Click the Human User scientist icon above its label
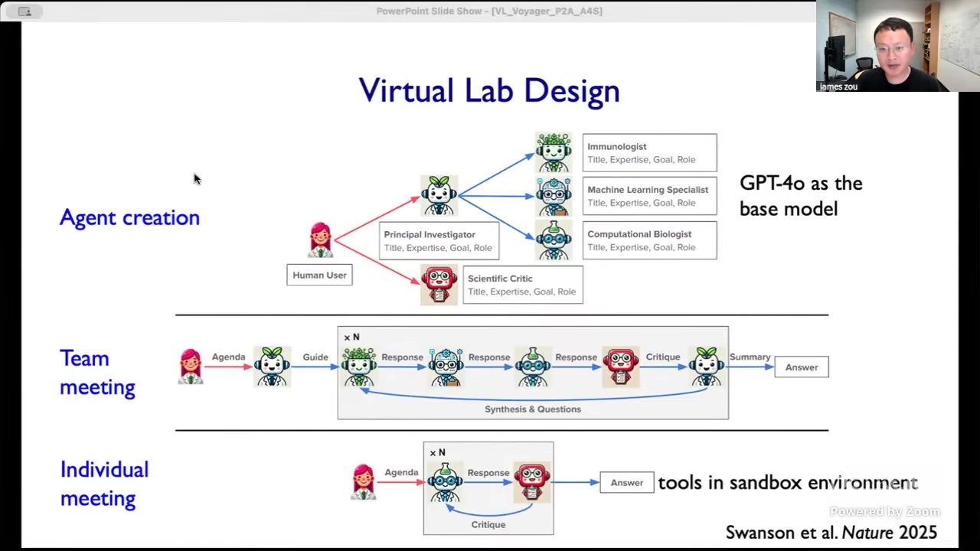The image size is (980, 551). [321, 240]
